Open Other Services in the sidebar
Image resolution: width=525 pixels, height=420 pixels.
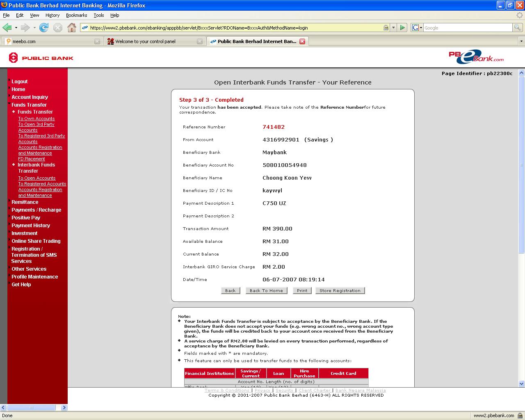[x=29, y=269]
